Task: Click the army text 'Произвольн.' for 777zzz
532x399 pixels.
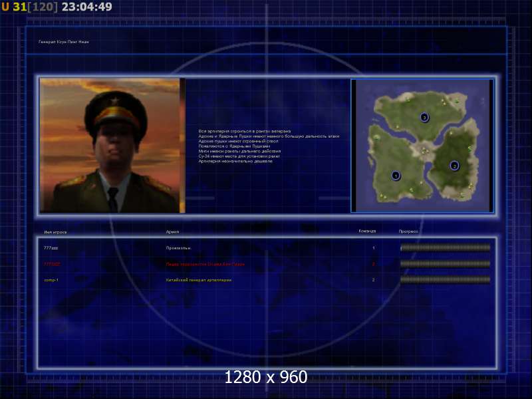Action: (178, 248)
